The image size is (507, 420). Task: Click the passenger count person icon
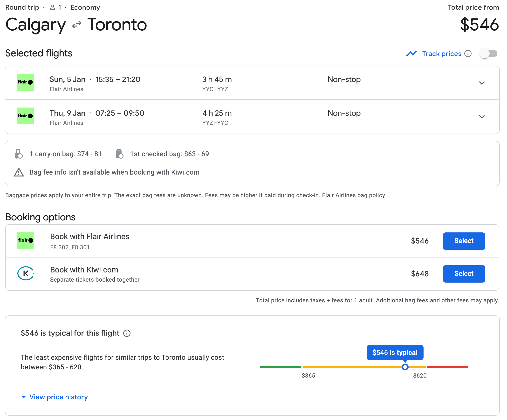pos(52,7)
